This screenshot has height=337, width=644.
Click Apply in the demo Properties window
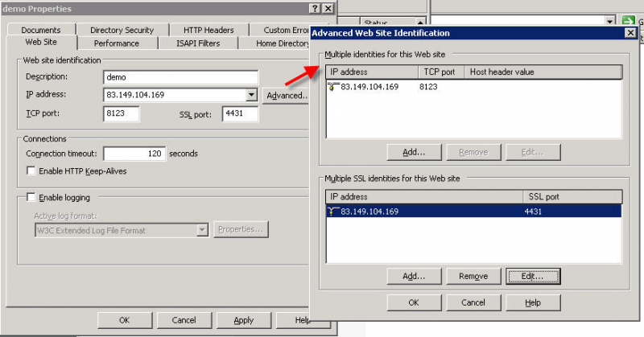point(244,320)
